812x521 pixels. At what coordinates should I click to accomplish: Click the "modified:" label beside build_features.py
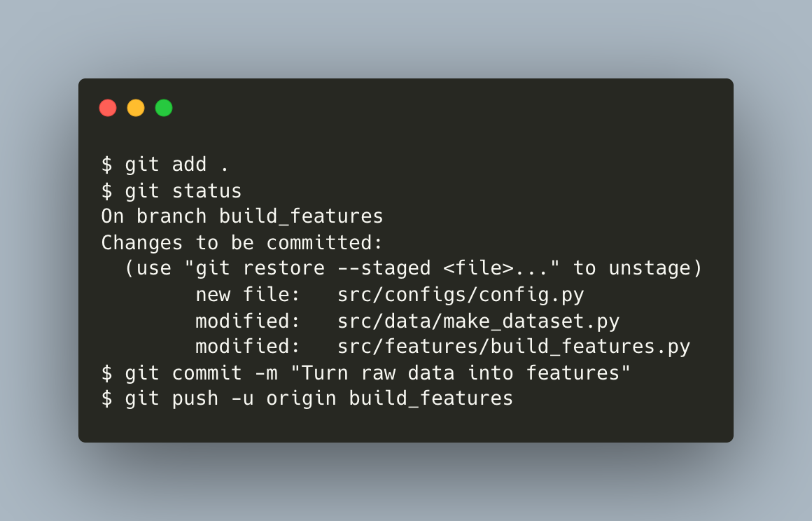click(x=248, y=347)
